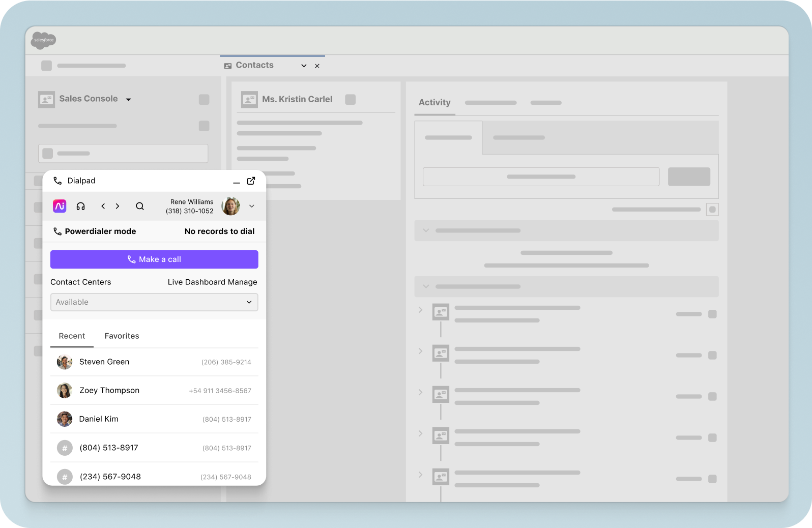
Task: Click the third timeline item contact card icon
Action: [441, 394]
